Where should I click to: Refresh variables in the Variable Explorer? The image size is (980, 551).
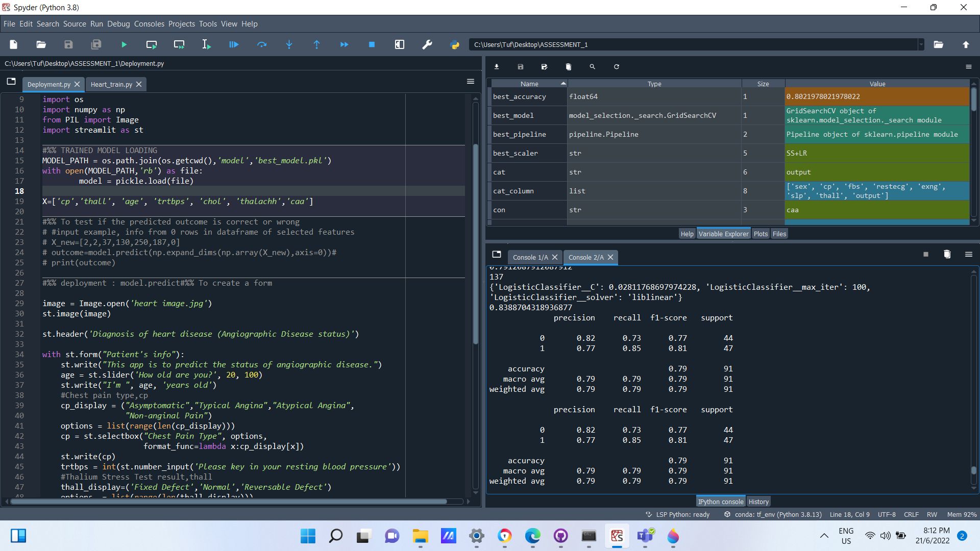click(x=616, y=66)
